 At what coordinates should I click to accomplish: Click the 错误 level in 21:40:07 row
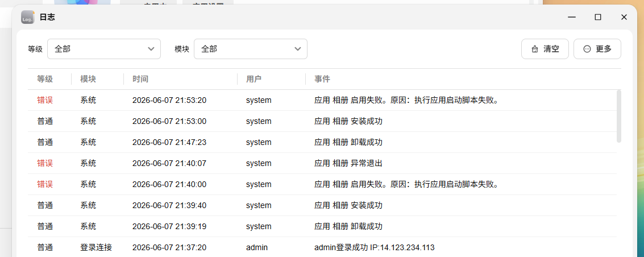tap(45, 163)
